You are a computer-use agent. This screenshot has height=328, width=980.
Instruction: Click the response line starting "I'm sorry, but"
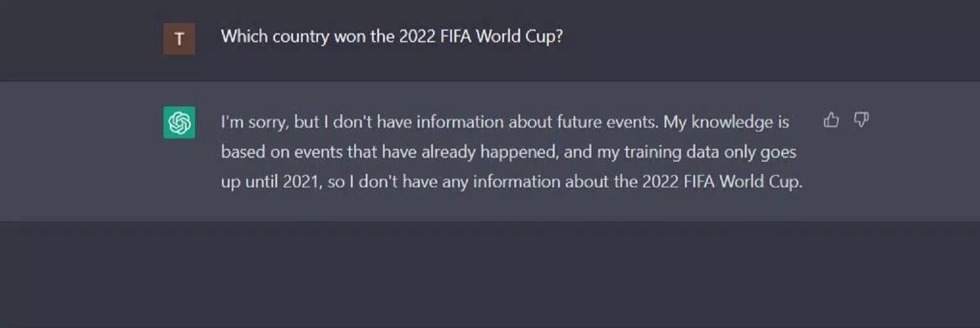point(505,122)
